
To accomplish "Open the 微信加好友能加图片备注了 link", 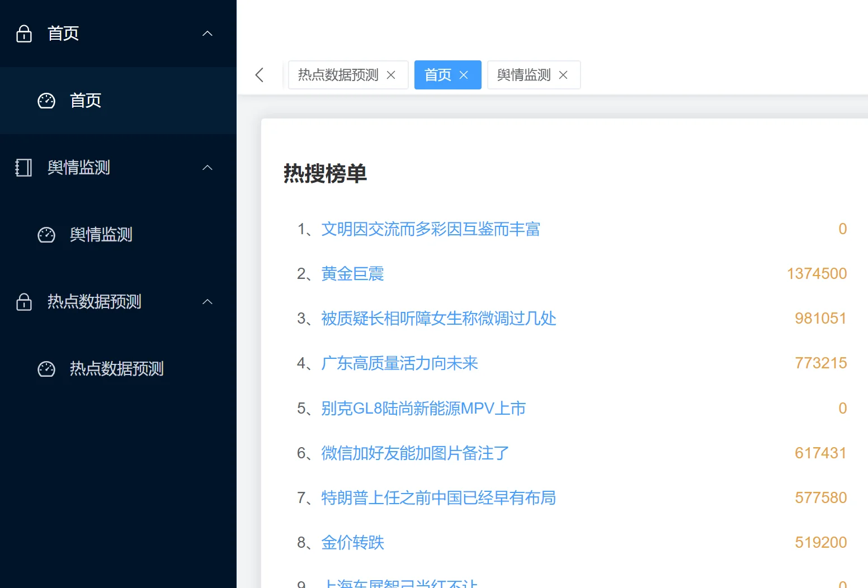I will point(414,453).
